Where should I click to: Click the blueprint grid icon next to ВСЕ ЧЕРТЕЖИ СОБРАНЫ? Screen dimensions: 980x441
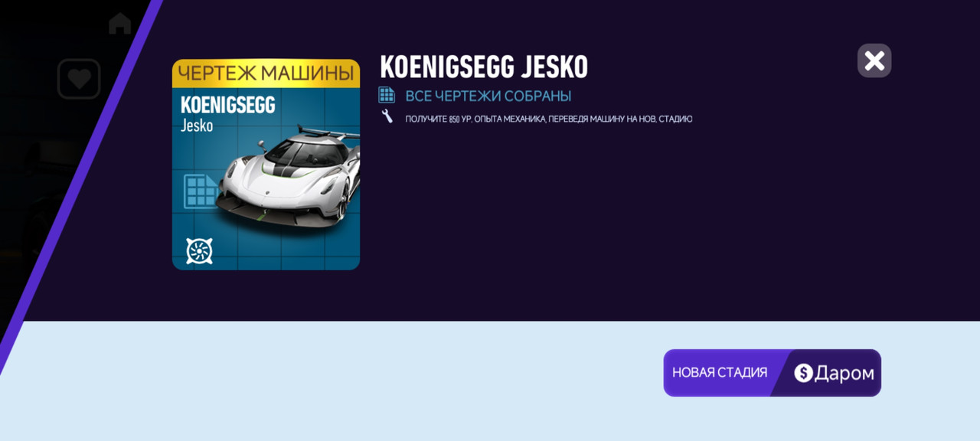point(387,95)
